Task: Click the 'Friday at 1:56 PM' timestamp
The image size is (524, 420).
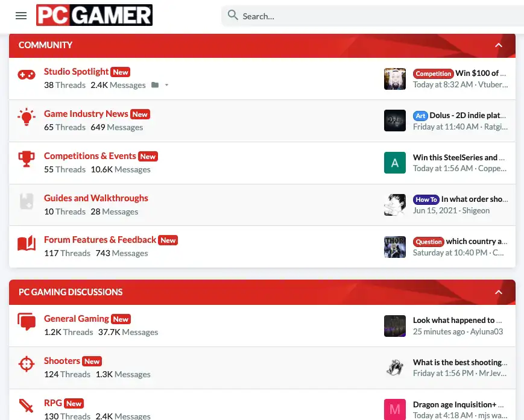Action: coord(443,373)
